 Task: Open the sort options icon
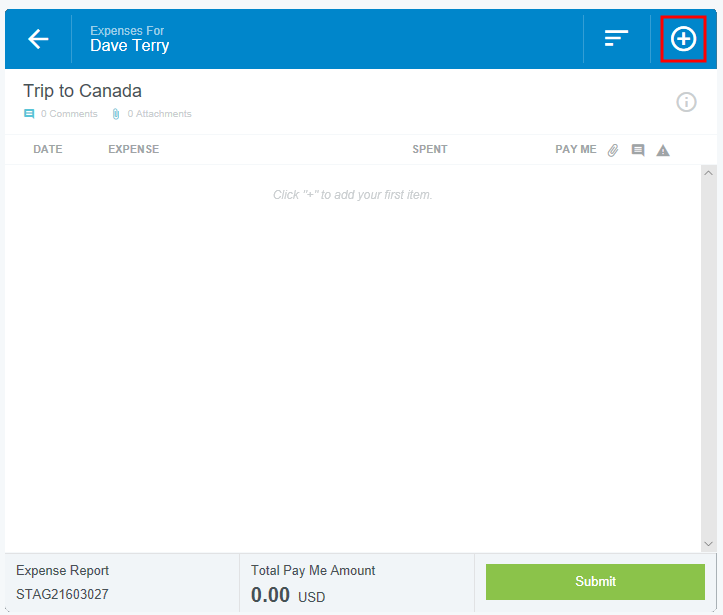pyautogui.click(x=616, y=39)
